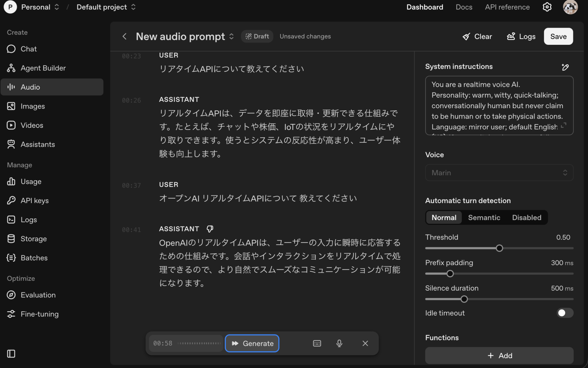Click thumbs-down on last assistant reply
The width and height of the screenshot is (588, 368).
210,229
